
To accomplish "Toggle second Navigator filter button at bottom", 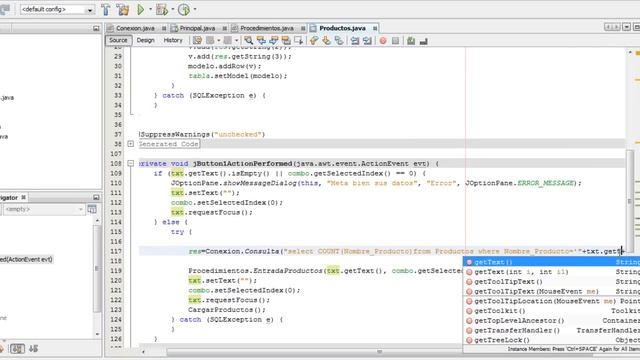I will [33, 349].
